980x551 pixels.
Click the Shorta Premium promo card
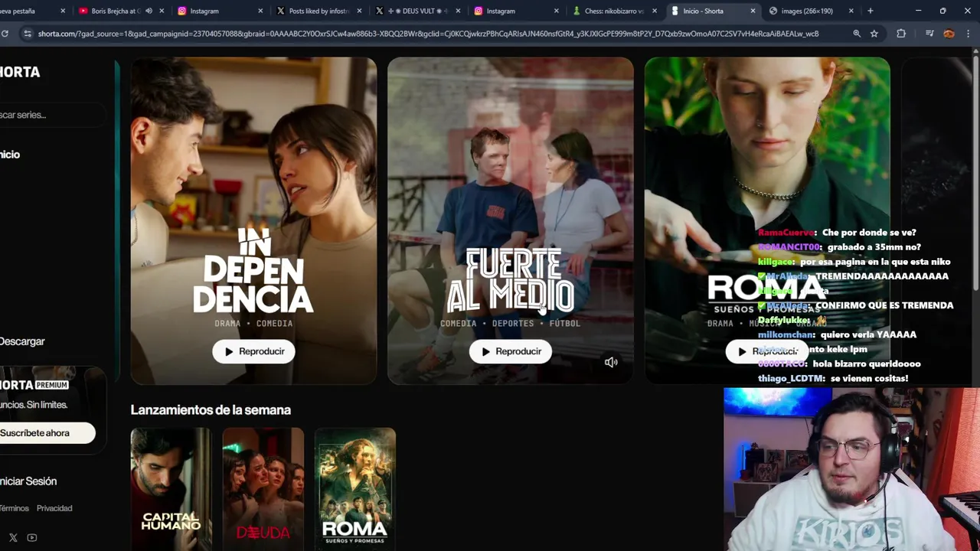tap(52, 409)
